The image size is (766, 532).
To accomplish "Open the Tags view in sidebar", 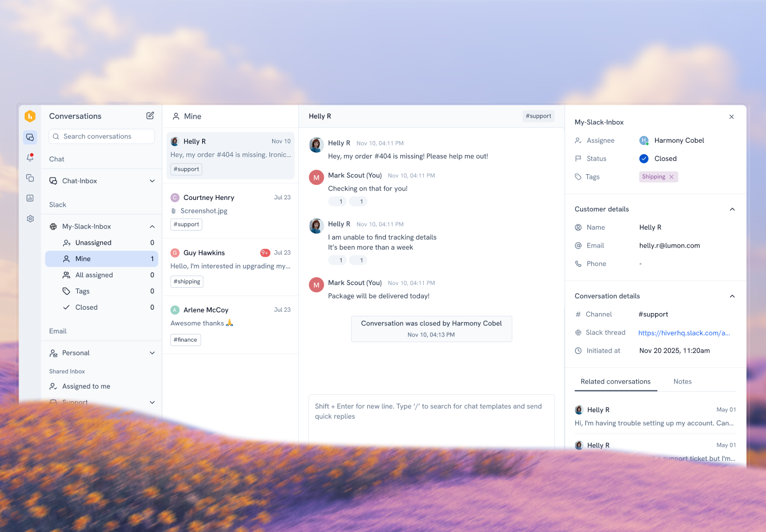I will pos(102,291).
